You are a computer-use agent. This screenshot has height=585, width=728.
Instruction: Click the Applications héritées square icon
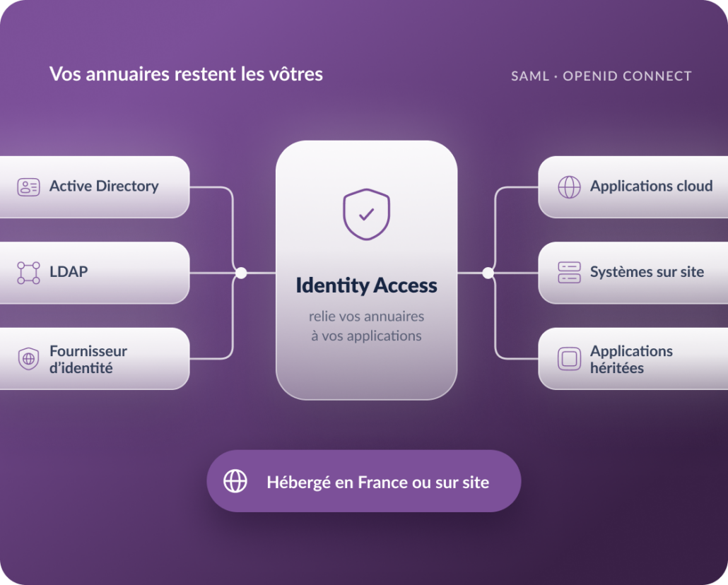(569, 359)
